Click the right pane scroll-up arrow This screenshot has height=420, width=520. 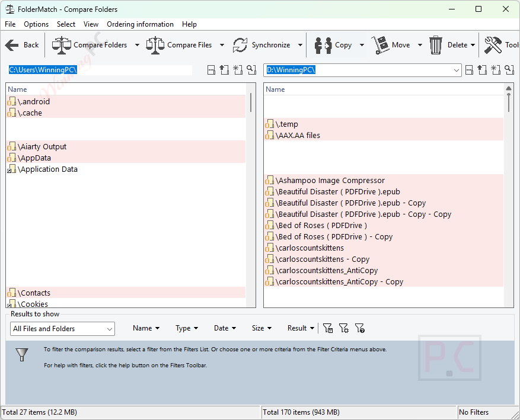point(509,88)
